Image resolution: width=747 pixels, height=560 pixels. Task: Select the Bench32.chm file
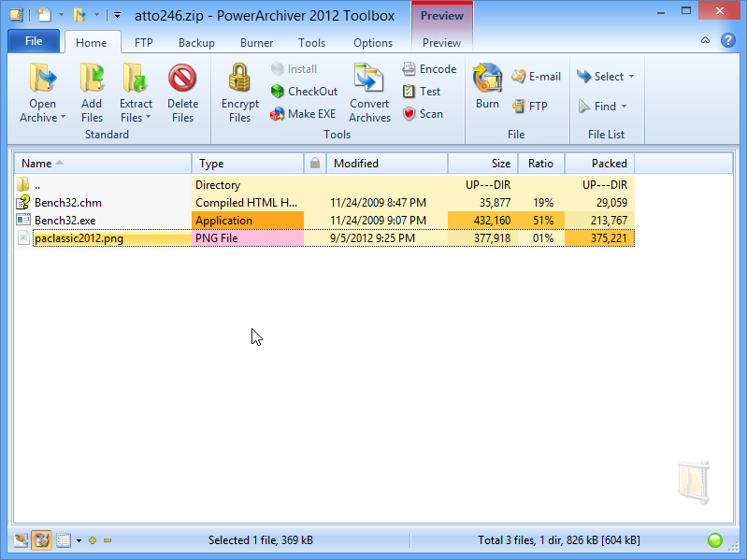324,202
